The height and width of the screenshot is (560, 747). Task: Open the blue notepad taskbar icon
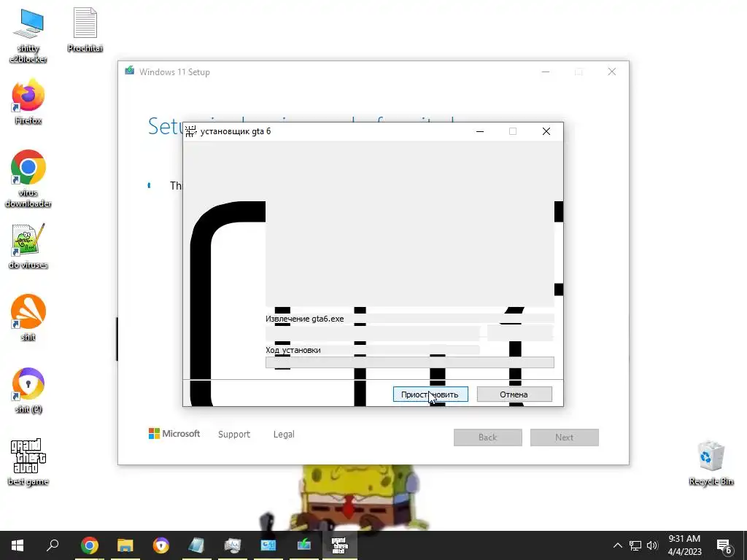point(196,545)
